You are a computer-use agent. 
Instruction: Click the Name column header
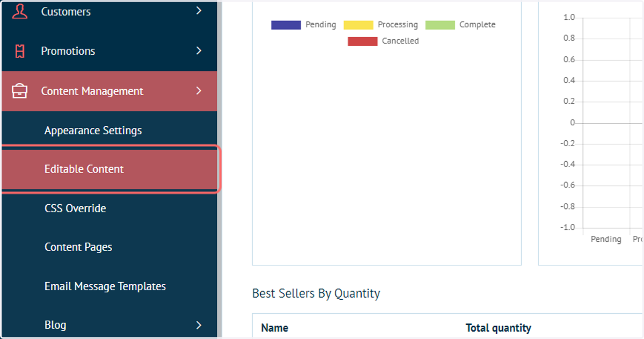[x=275, y=328]
